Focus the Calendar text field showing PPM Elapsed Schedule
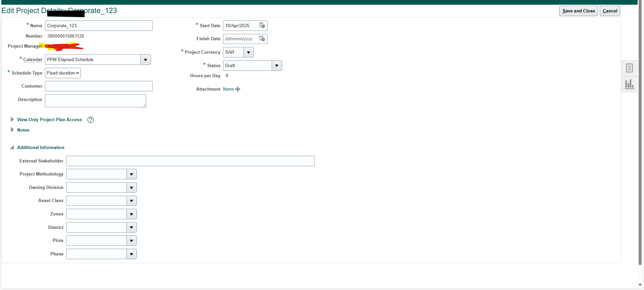The width and height of the screenshot is (644, 290). click(x=93, y=60)
